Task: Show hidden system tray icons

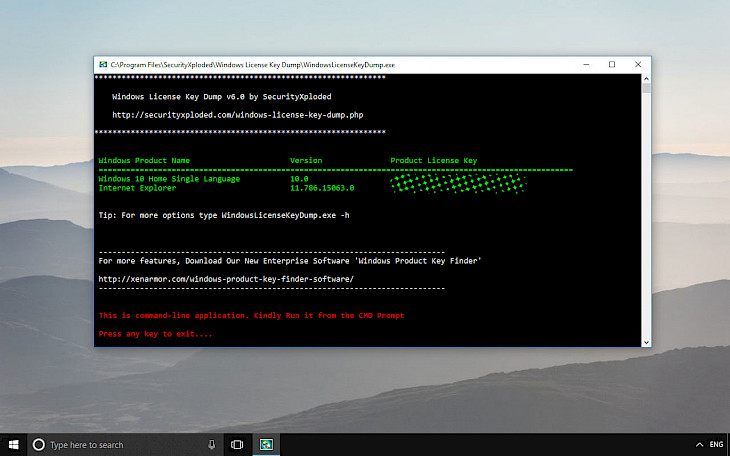Action: tap(699, 445)
